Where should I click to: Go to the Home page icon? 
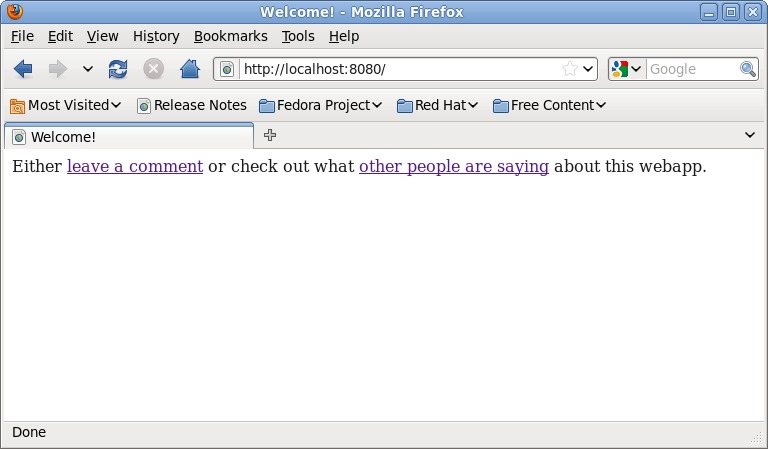coord(189,69)
